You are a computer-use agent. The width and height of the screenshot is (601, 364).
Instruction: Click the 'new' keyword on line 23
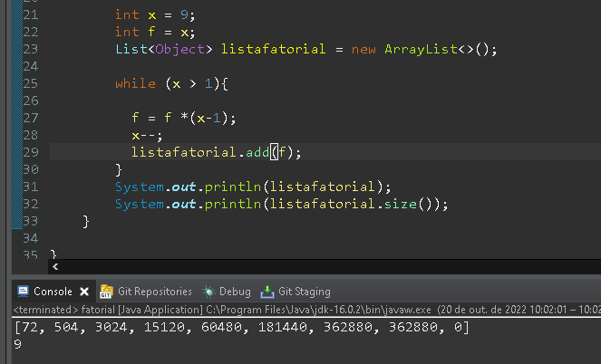(x=364, y=50)
